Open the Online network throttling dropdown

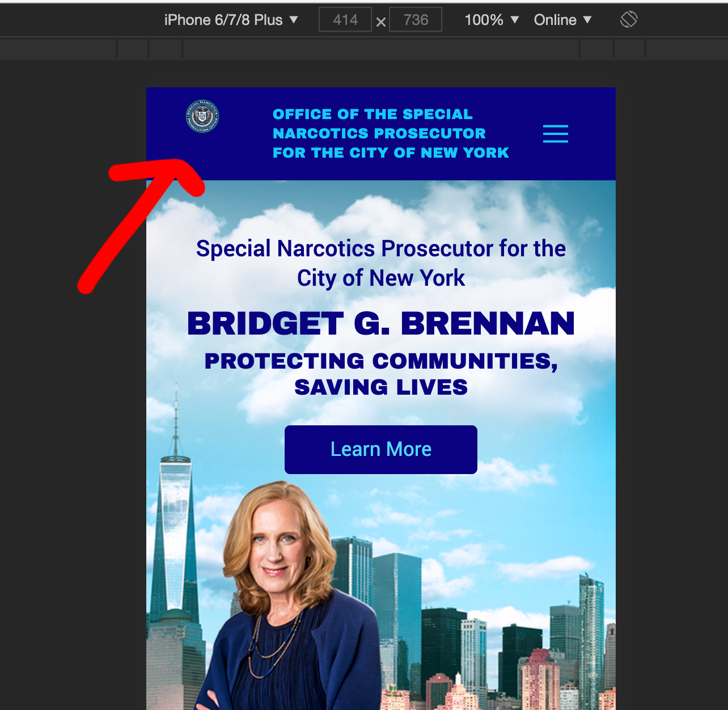563,20
